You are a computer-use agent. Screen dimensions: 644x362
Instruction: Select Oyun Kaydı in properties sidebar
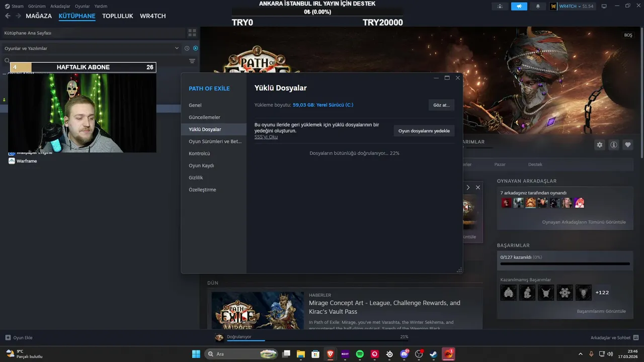[214, 165]
